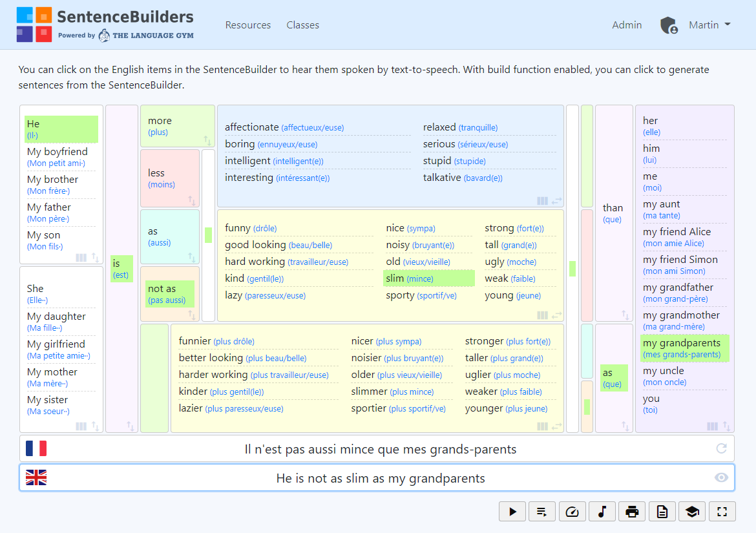Click the sort arrows in the 'more' box
Image resolution: width=756 pixels, height=533 pixels.
click(x=207, y=140)
